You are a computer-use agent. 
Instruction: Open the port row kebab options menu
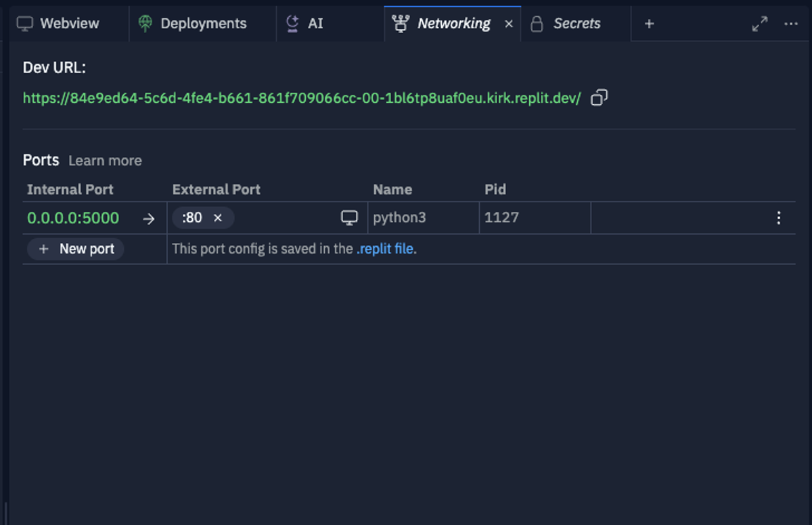780,217
